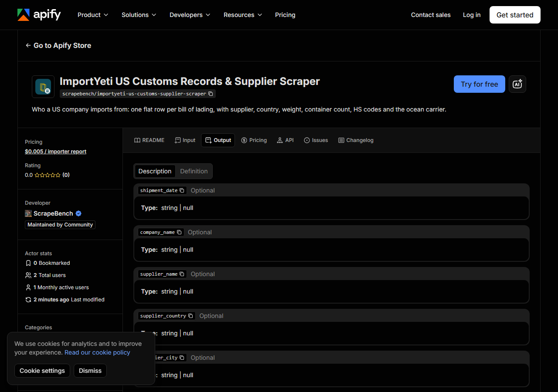The width and height of the screenshot is (558, 392).
Task: Copy the supplier_name field name
Action: [182, 274]
